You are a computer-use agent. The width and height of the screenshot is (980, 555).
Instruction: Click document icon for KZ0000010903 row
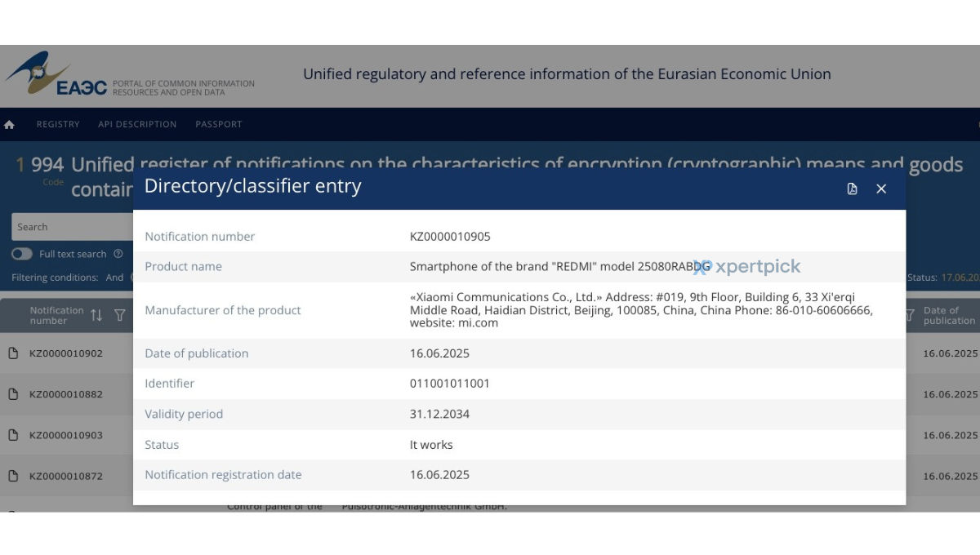pos(13,435)
